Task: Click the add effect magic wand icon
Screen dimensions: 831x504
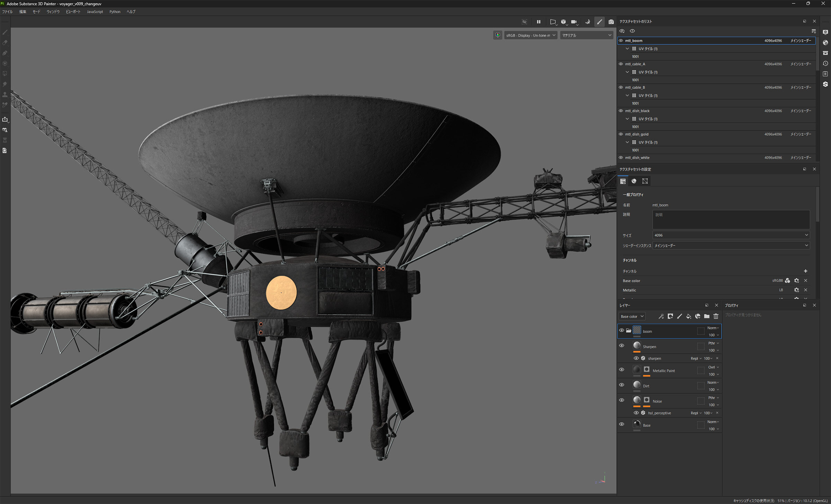Action: point(661,316)
